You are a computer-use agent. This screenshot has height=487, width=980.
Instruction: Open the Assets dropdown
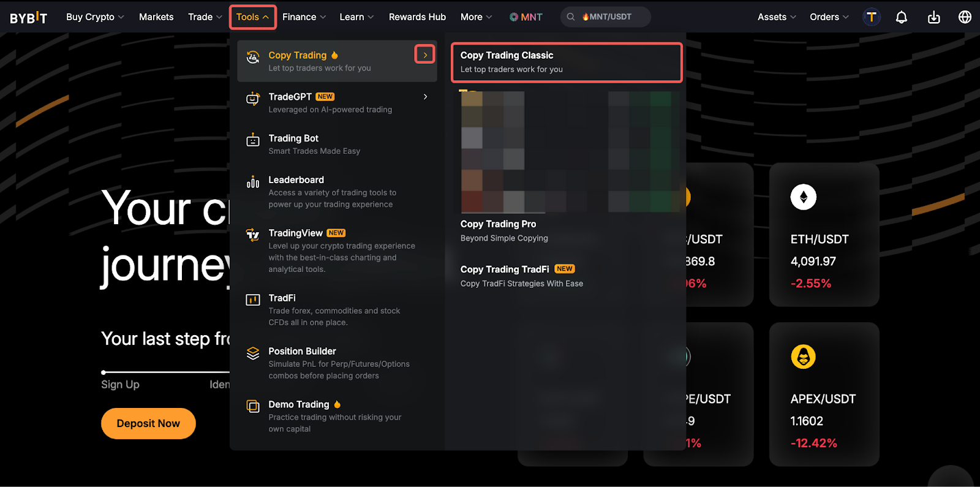(776, 17)
